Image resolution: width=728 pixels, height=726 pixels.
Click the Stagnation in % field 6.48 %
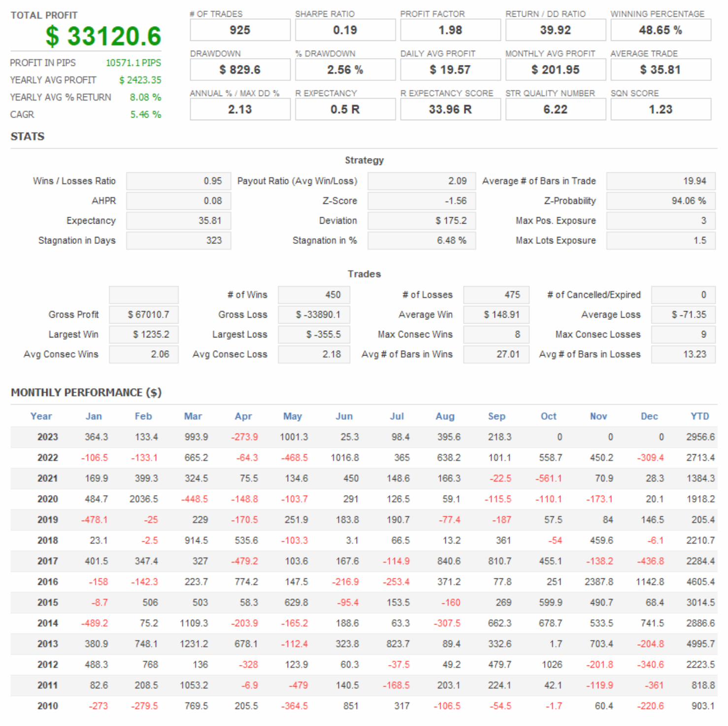point(422,240)
